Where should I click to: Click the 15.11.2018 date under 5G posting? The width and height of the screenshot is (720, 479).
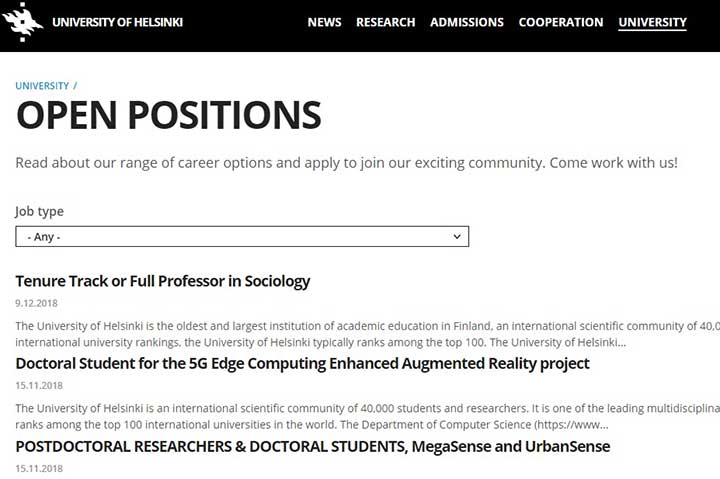point(39,385)
